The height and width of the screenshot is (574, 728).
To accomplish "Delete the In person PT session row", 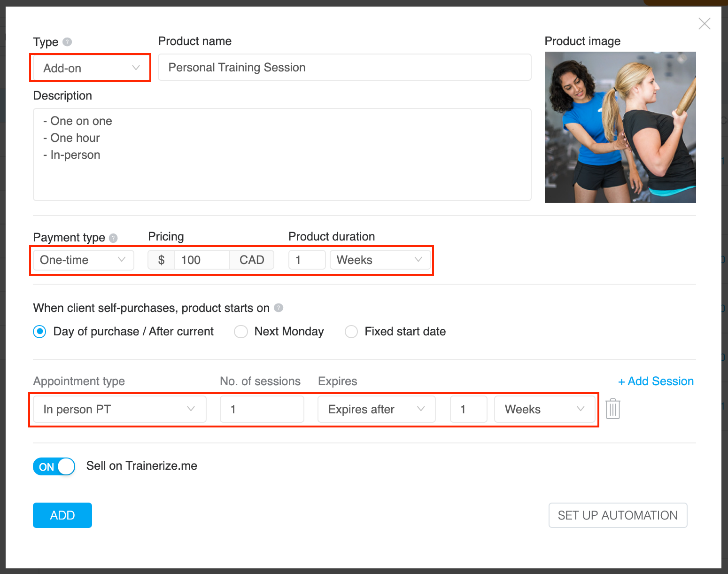I will coord(612,409).
